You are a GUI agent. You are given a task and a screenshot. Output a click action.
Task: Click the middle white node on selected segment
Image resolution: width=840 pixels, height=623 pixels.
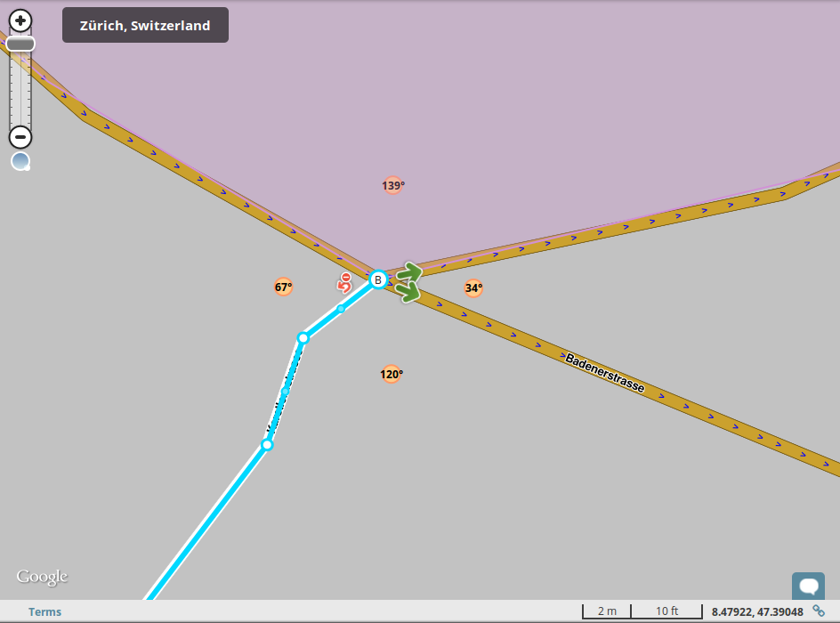[303, 338]
